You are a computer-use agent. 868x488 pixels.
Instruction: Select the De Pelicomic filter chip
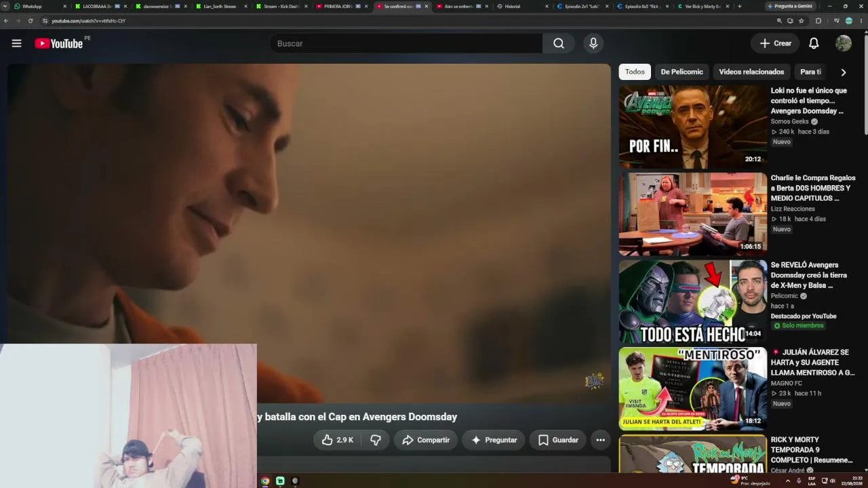click(682, 72)
